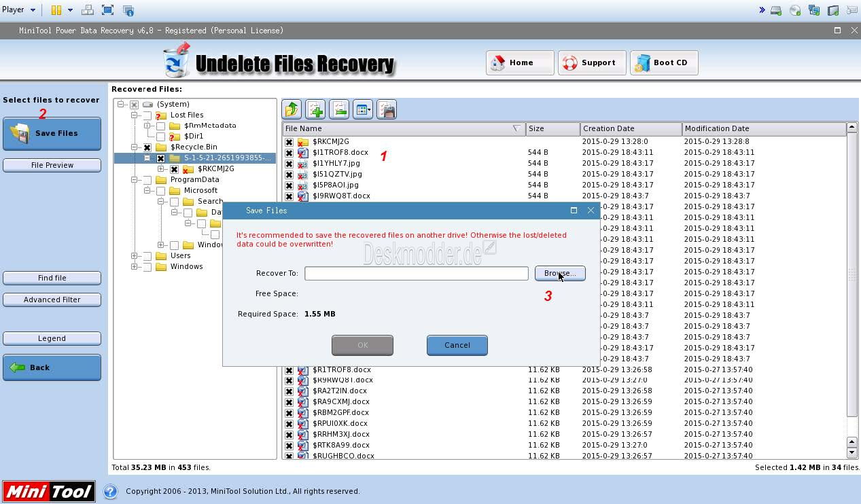Click the VMware CD/DVD device icon
The height and width of the screenshot is (504, 861).
pyautogui.click(x=795, y=10)
